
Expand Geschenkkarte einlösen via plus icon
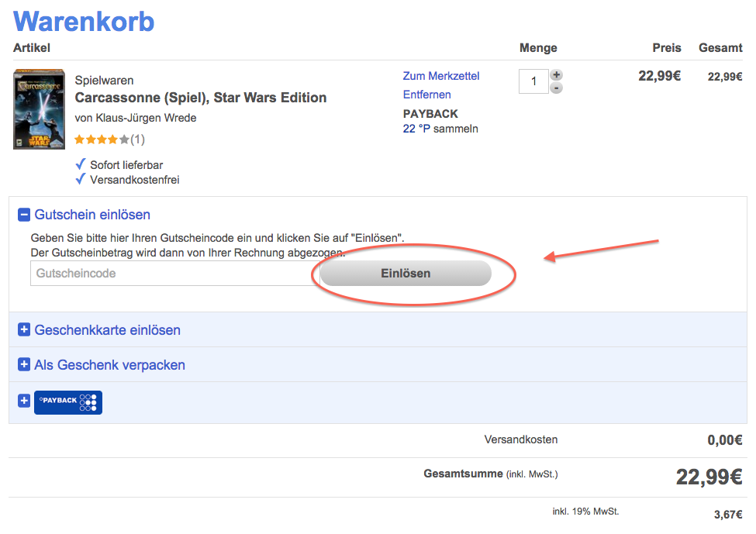tap(24, 330)
